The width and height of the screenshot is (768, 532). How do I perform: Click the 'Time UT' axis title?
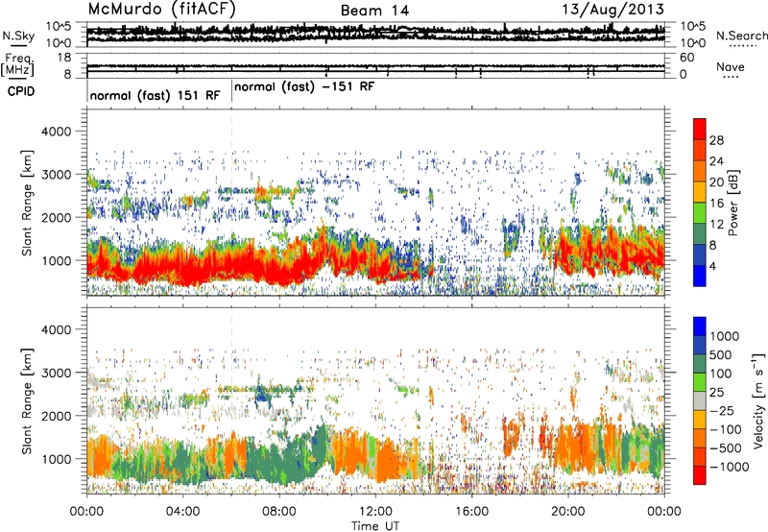tap(375, 526)
